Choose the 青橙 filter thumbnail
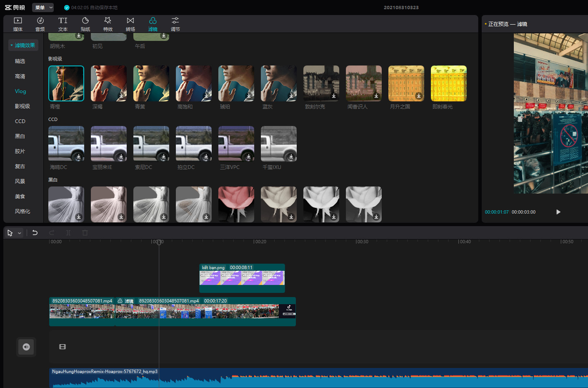 coord(66,83)
